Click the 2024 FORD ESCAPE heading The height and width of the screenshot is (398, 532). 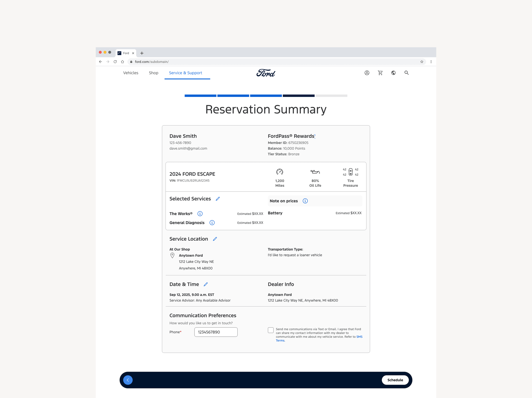tap(192, 174)
